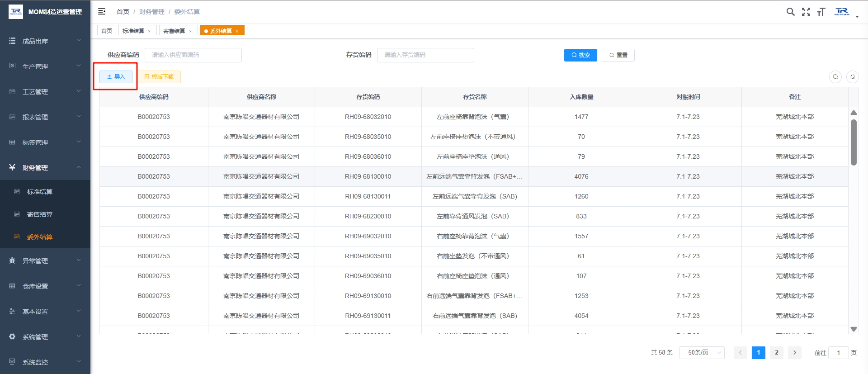Image resolution: width=868 pixels, height=374 pixels.
Task: Click the 仓库设置 sidebar icon
Action: [12, 286]
